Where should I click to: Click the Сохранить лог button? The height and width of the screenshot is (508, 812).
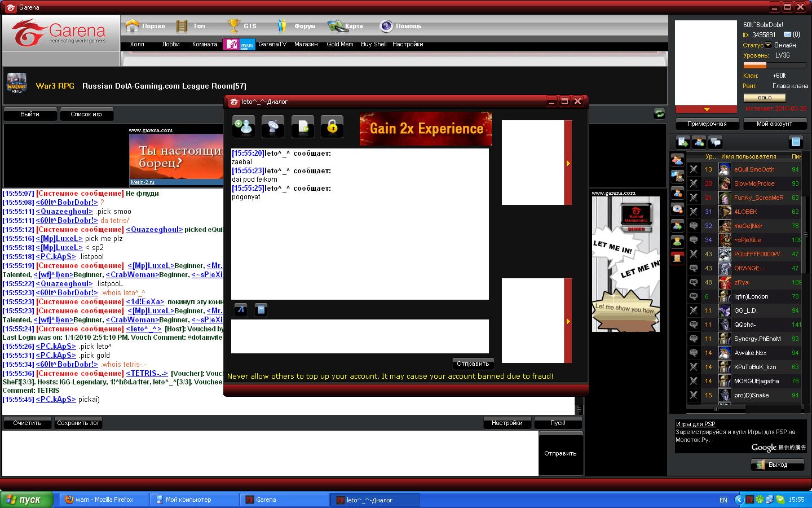click(x=78, y=423)
